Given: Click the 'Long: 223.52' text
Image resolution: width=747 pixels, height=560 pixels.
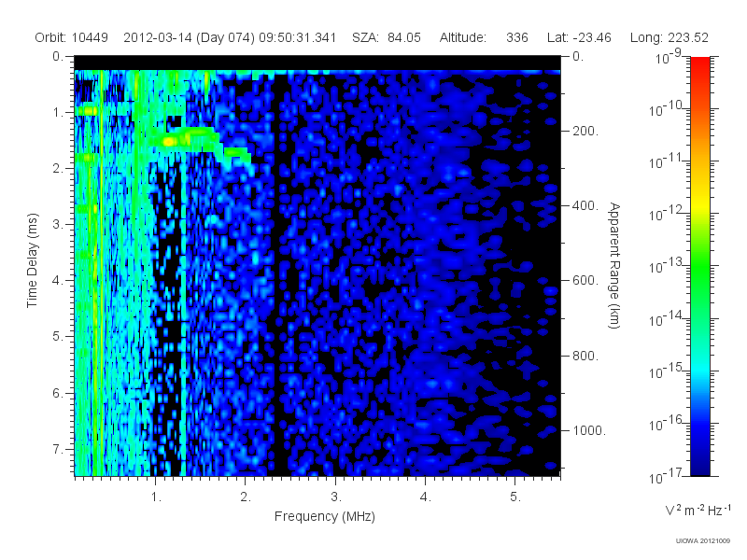Looking at the screenshot, I should 669,37.
